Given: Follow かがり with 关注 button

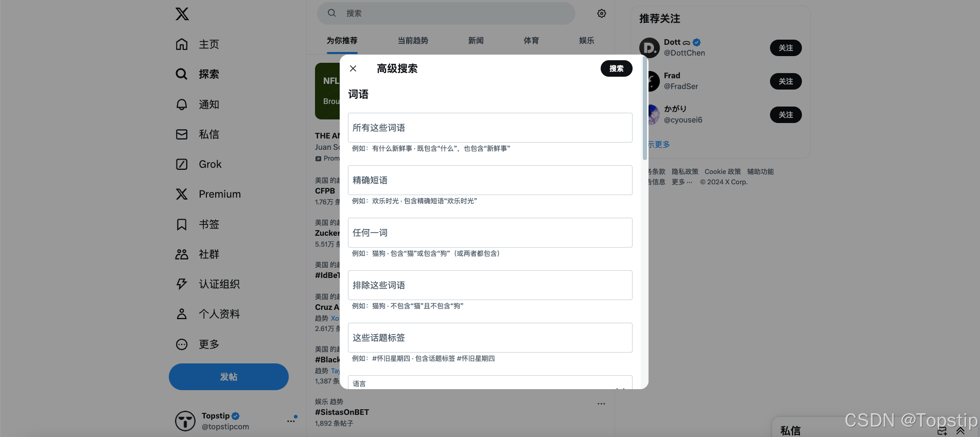Looking at the screenshot, I should coord(786,115).
